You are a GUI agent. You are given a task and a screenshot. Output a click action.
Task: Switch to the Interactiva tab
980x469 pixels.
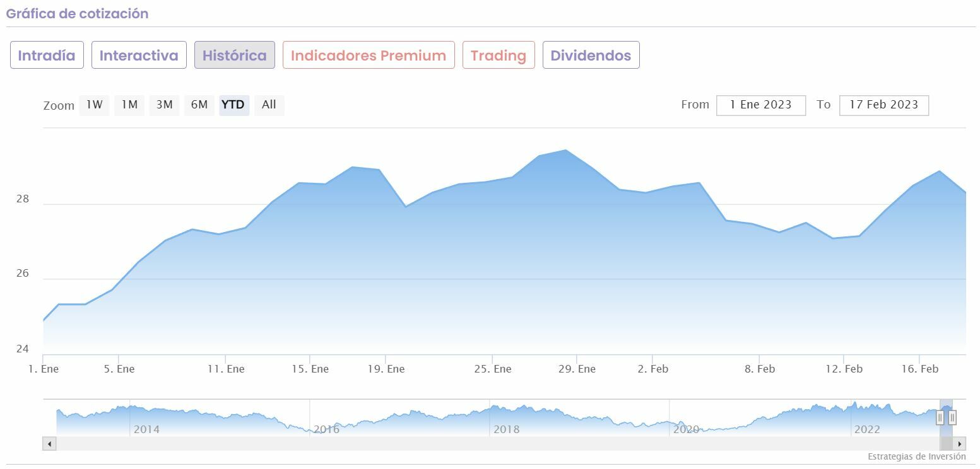(139, 55)
